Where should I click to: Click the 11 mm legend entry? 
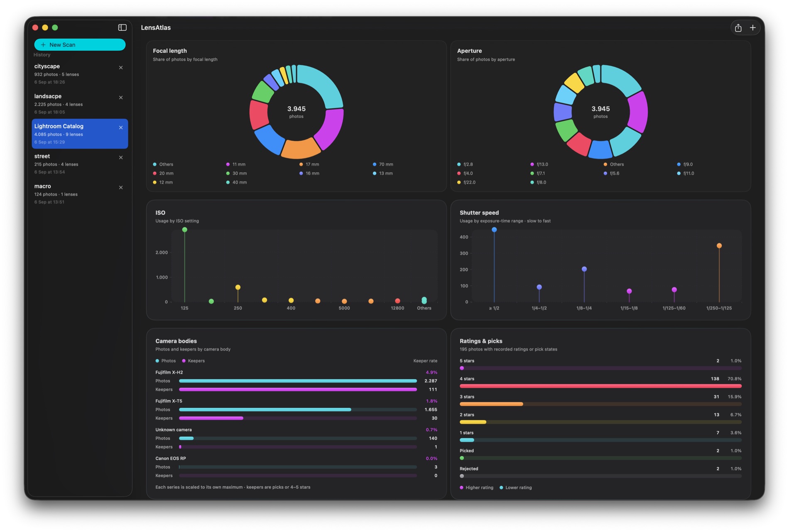(x=236, y=164)
